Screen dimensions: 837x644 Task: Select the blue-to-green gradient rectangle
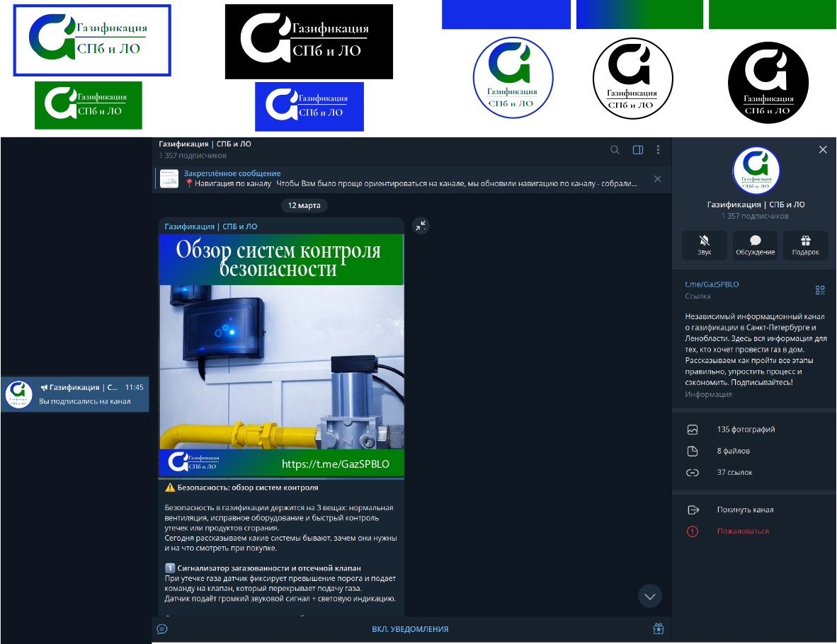click(x=639, y=14)
